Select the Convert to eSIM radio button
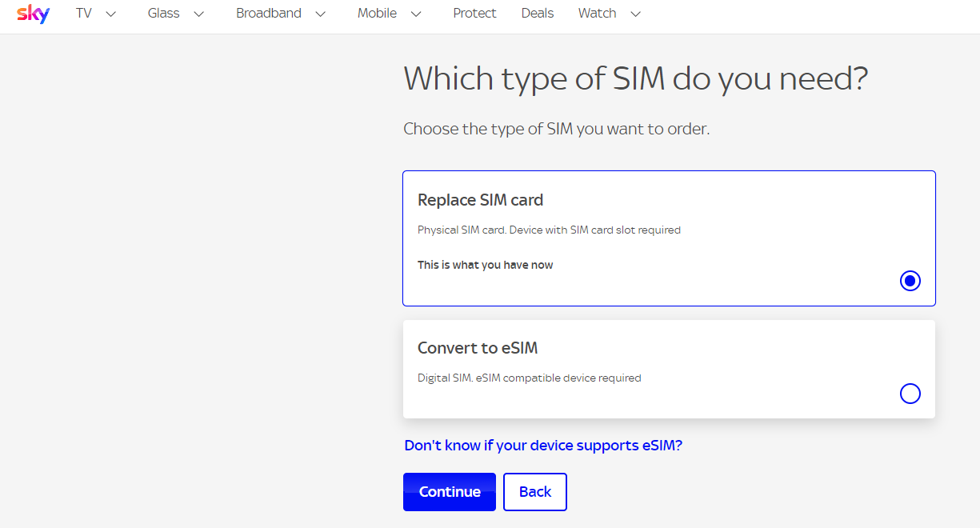 pos(910,394)
